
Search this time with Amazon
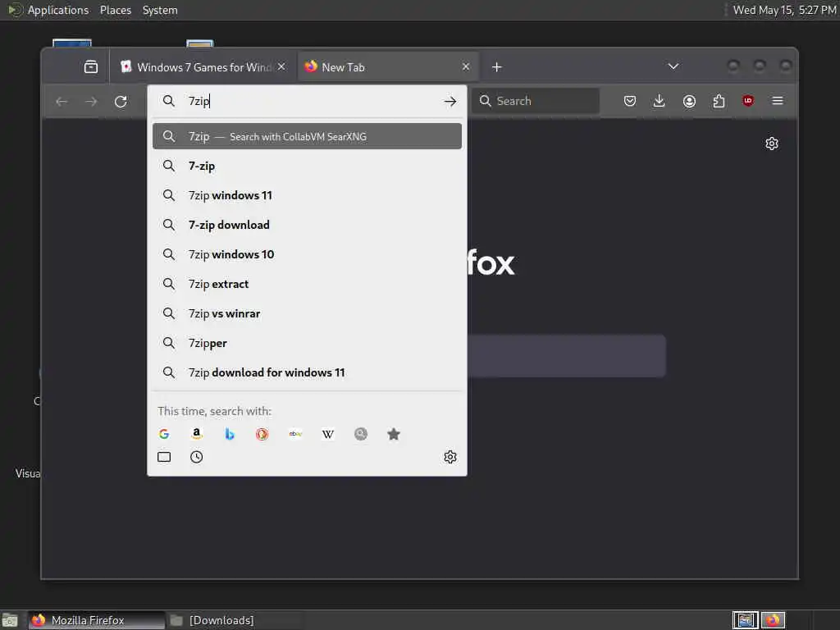(x=197, y=434)
